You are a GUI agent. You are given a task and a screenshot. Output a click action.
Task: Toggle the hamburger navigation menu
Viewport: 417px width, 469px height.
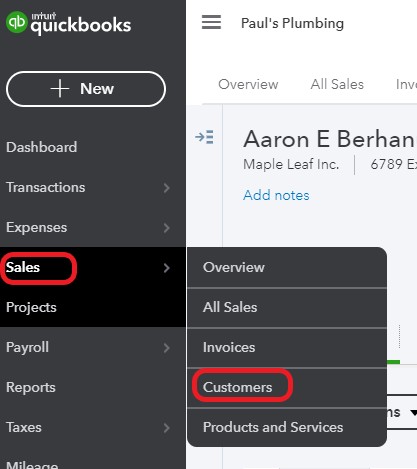tap(211, 22)
